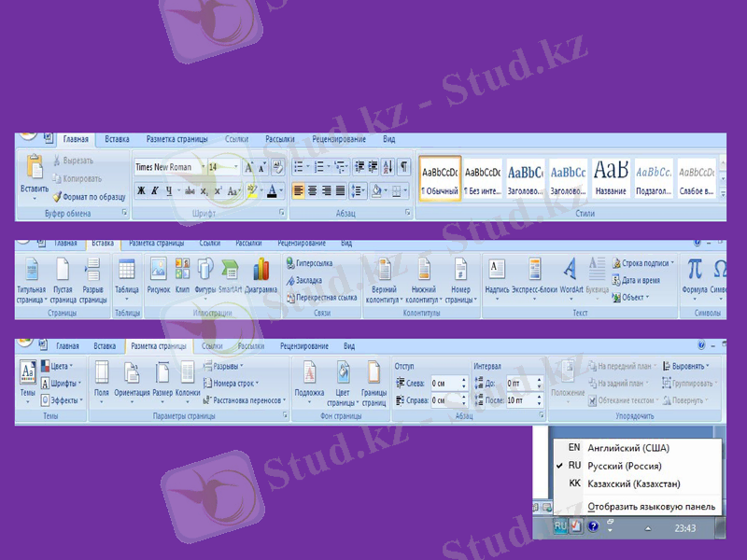Image resolution: width=747 pixels, height=560 pixels.
Task: Click the sort A-Z icon
Action: tap(388, 167)
